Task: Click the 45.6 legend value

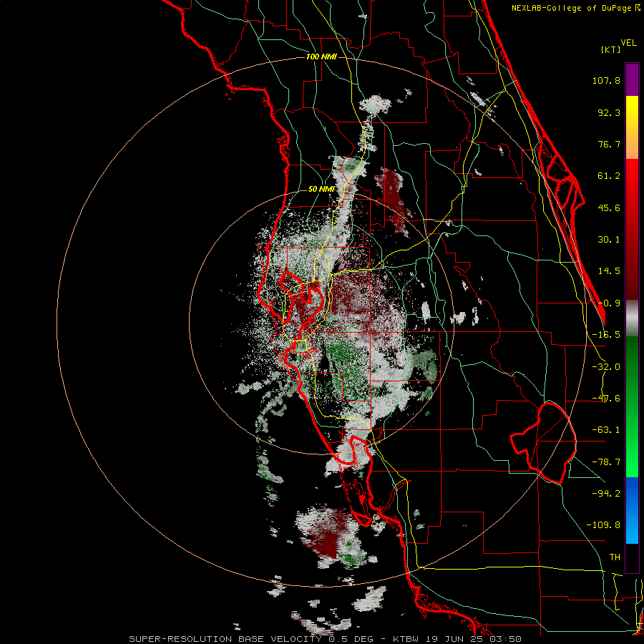Action: click(609, 208)
